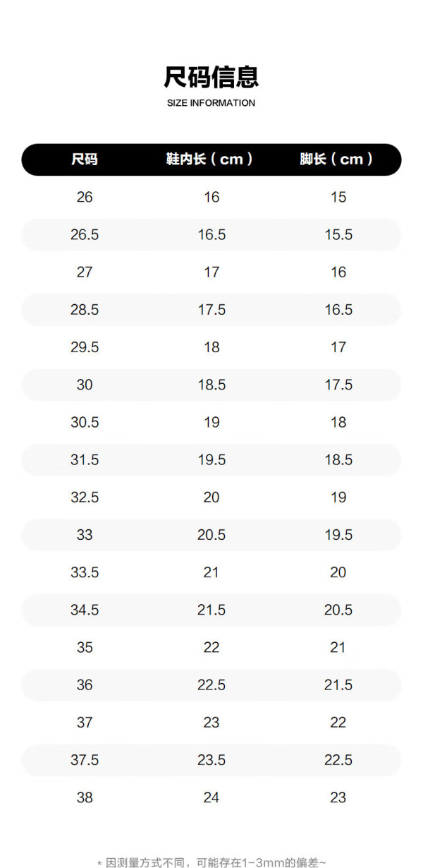Screen dimensions: 423x868
Task: Click foot length value 15
Action: (338, 197)
